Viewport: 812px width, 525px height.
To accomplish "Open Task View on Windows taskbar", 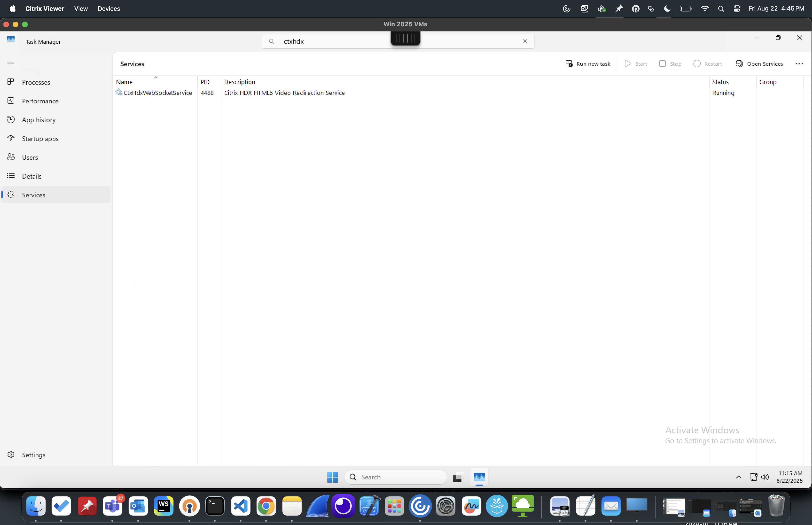I will tap(458, 477).
